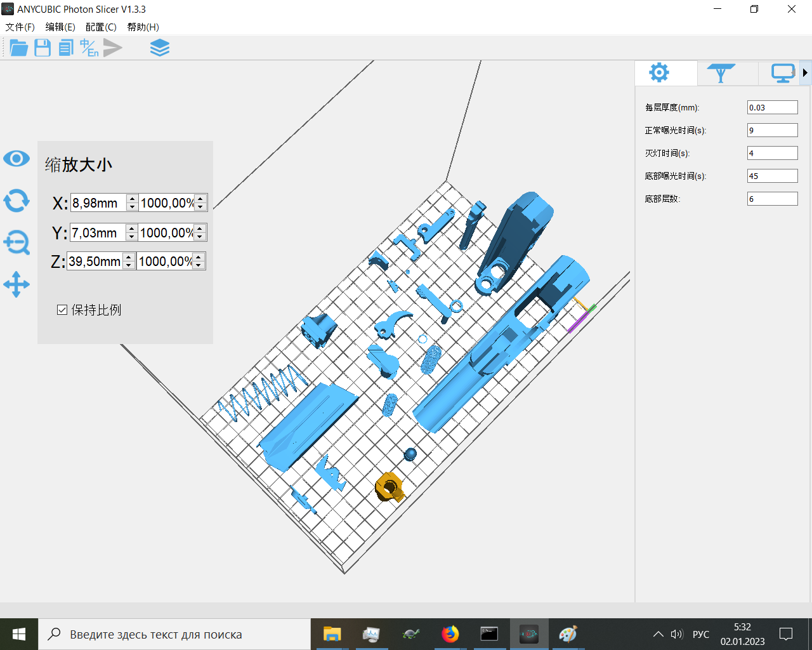Toggle the 保持比例 keep-ratio checkbox
This screenshot has width=812, height=650.
pyautogui.click(x=62, y=310)
